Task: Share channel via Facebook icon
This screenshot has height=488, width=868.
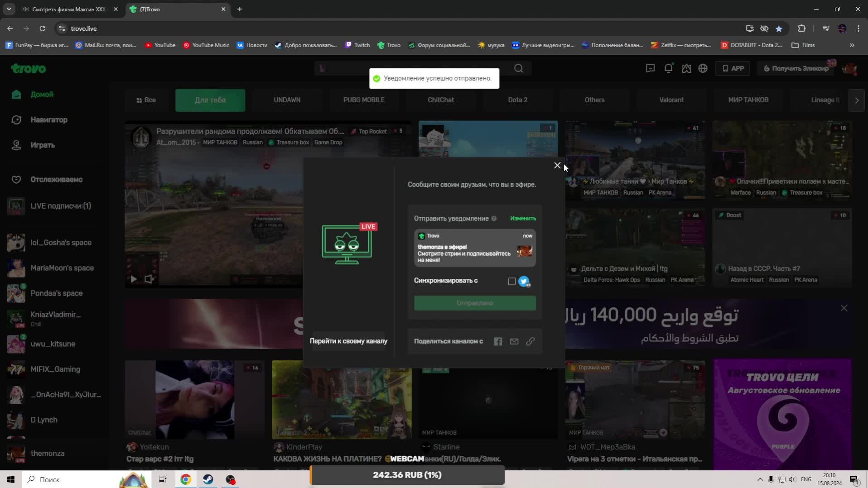Action: click(498, 341)
